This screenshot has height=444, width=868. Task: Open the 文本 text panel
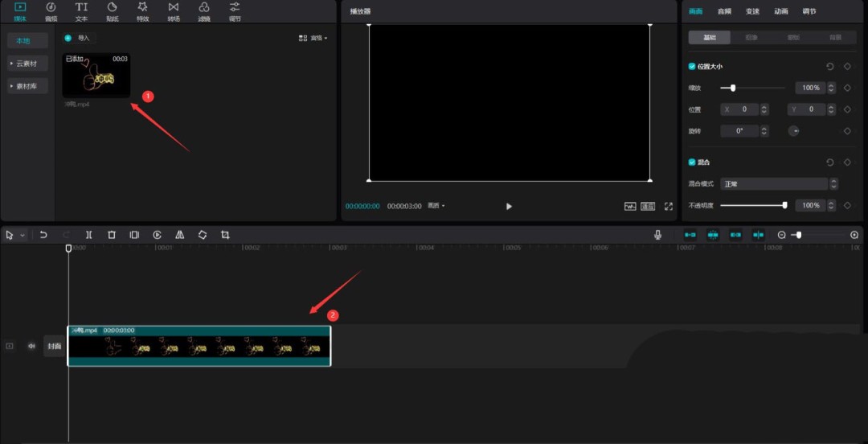(x=81, y=11)
